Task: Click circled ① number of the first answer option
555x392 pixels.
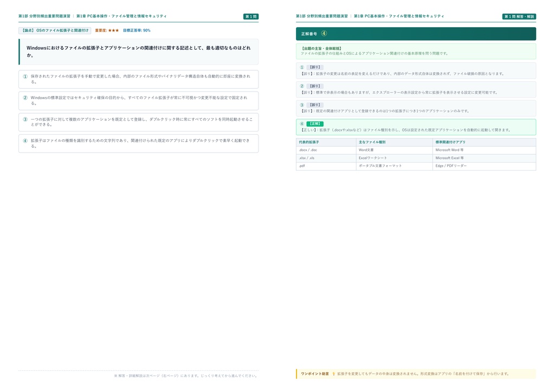Action: 25,76
